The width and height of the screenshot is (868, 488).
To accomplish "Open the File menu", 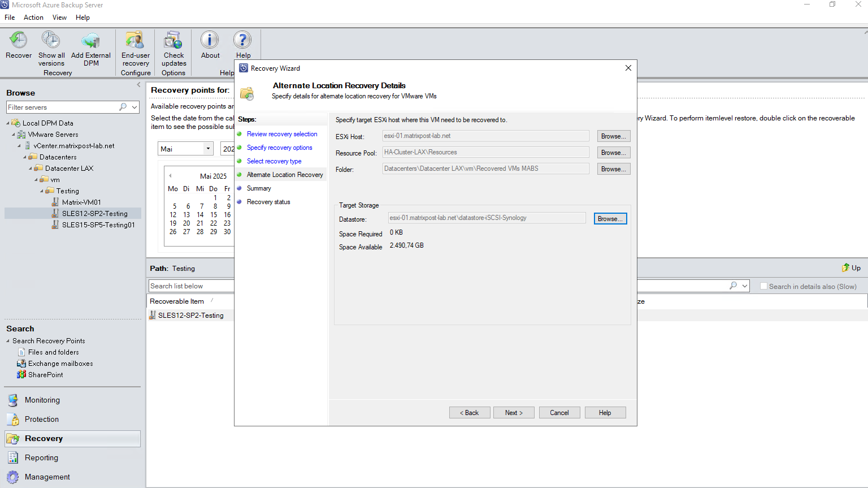I will tap(10, 18).
